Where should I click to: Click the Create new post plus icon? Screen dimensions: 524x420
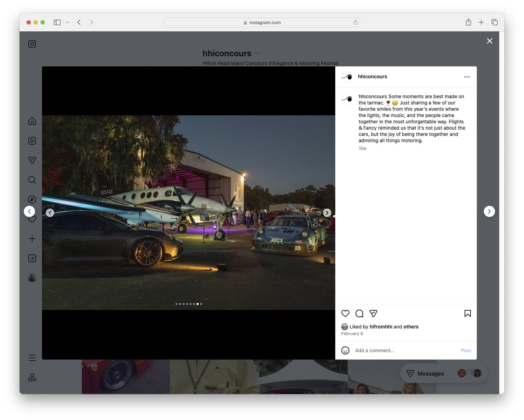pos(32,238)
